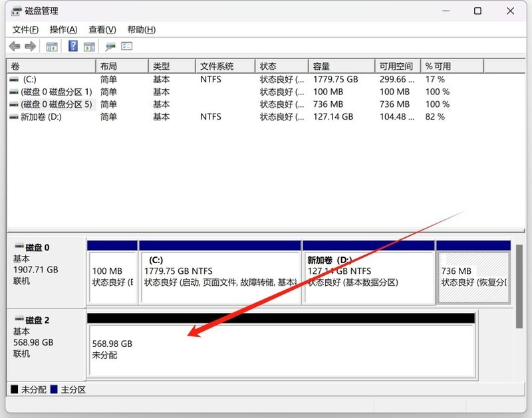Toggle the show/hide console tree icon
The image size is (532, 418).
[x=51, y=46]
